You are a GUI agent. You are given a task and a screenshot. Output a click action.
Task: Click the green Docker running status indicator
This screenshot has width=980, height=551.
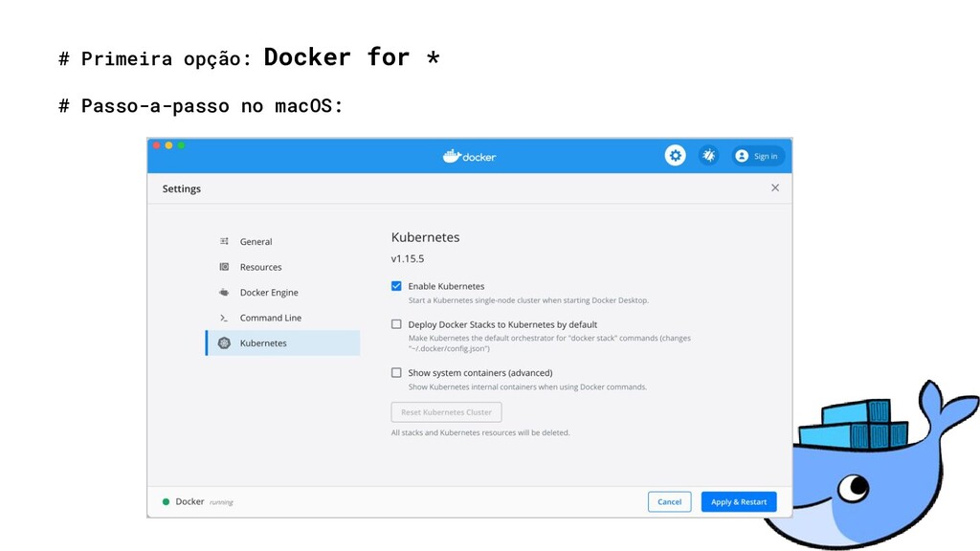166,501
